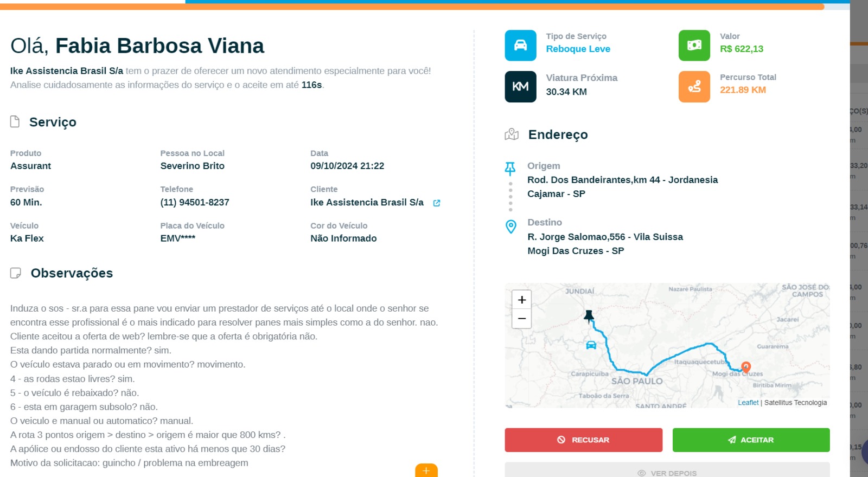The width and height of the screenshot is (868, 477).
Task: Click the blue car marker on map
Action: 591,345
